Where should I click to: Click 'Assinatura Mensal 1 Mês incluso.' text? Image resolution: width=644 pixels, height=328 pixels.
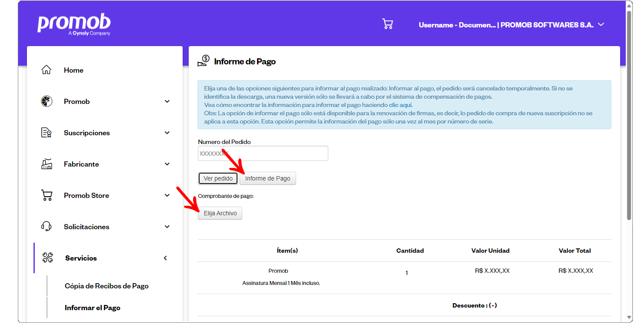(281, 283)
